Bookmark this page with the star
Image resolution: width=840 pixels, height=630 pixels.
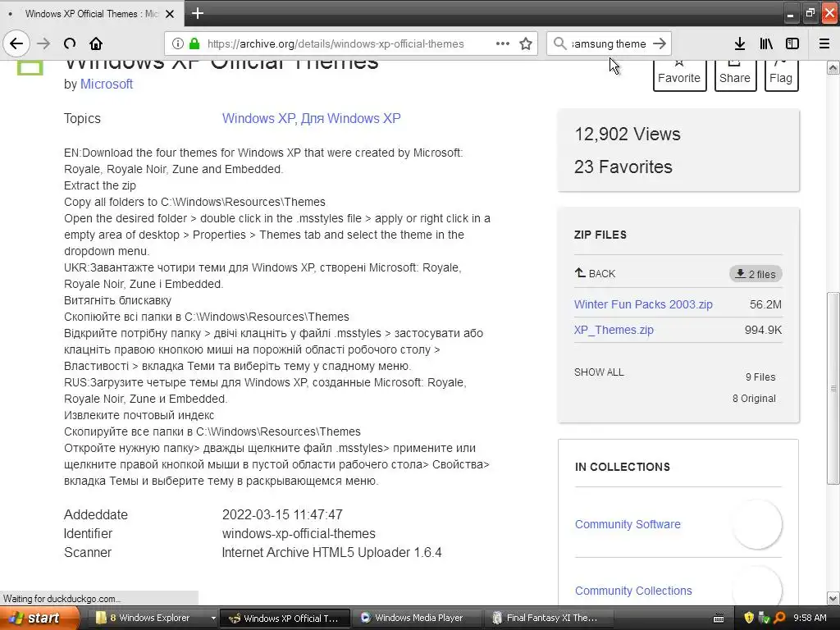pyautogui.click(x=526, y=43)
